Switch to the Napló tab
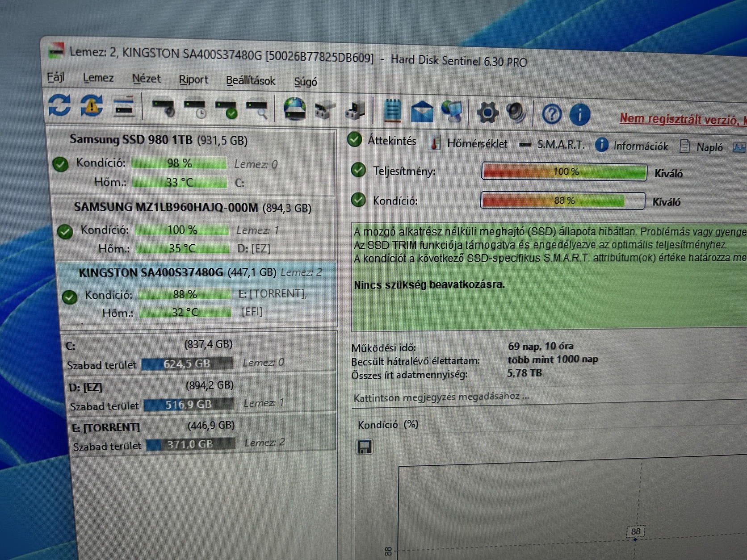The width and height of the screenshot is (747, 560). point(701,147)
